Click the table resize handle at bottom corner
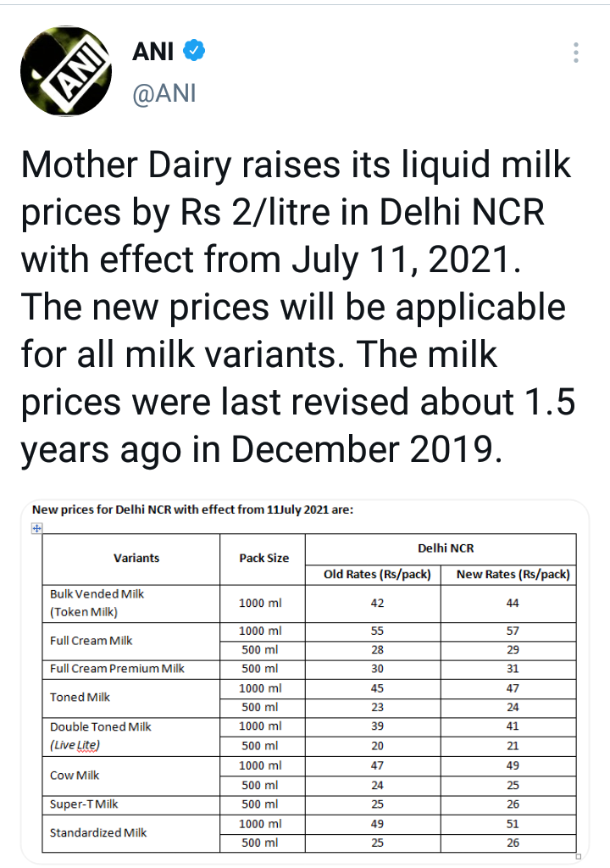Screen dimensions: 610x868 576,855
